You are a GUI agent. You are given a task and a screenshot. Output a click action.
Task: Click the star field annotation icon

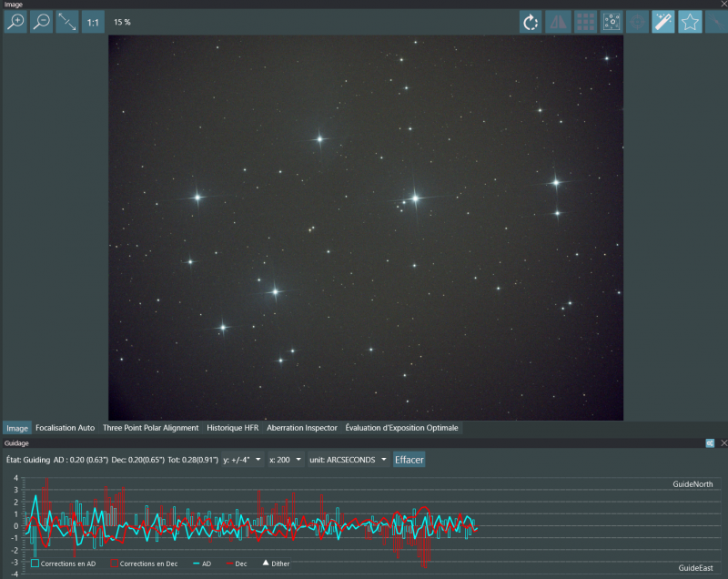coord(612,22)
